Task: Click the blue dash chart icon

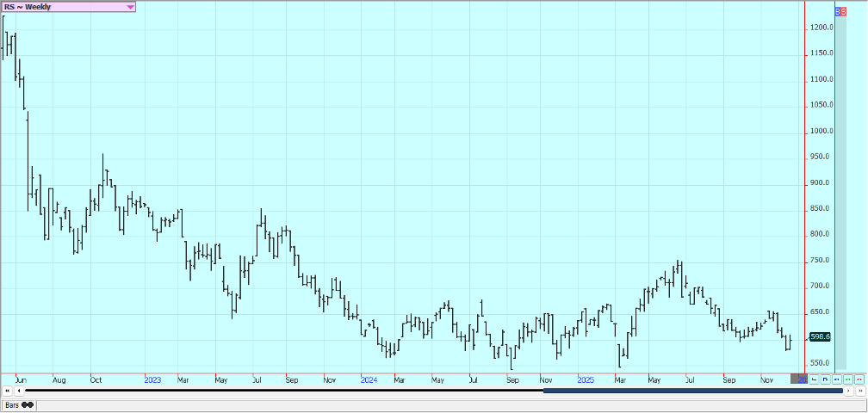Action: 836,379
